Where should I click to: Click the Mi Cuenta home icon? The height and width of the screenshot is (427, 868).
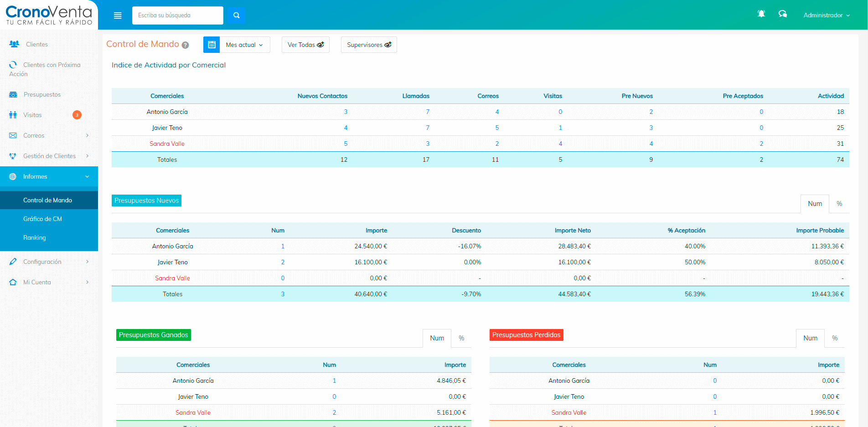point(13,282)
